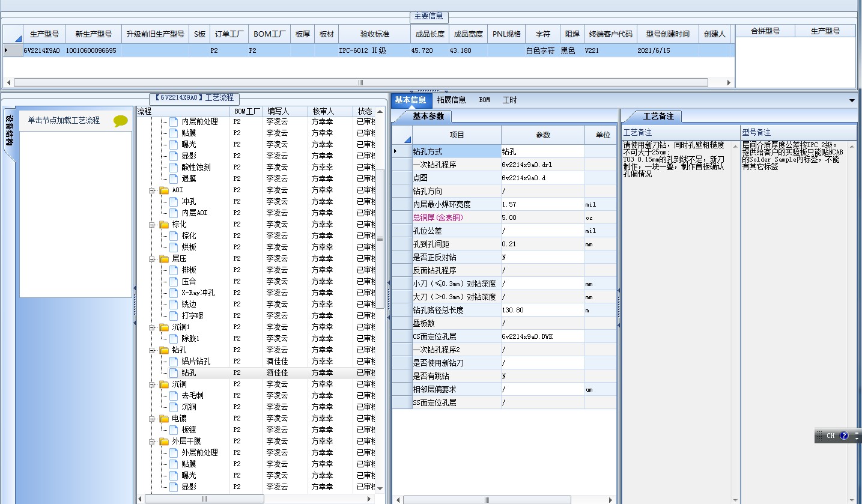Select the 基本参数 sub-tab
The image size is (862, 504).
coord(428,117)
